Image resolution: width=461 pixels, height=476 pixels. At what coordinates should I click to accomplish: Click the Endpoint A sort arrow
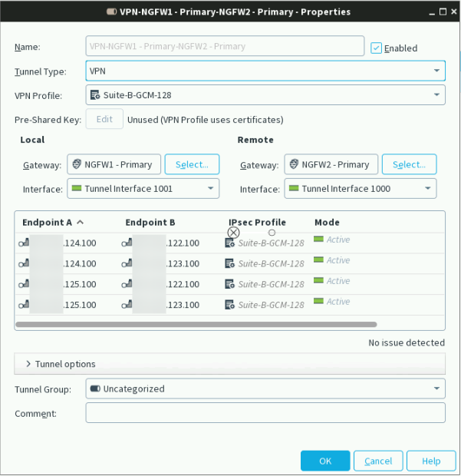pos(80,222)
